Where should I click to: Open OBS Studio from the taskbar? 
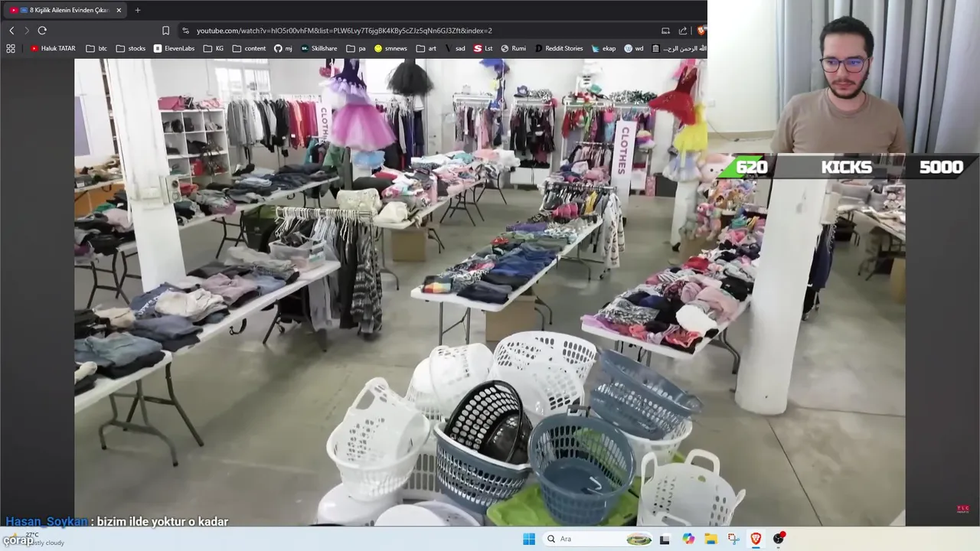click(779, 539)
